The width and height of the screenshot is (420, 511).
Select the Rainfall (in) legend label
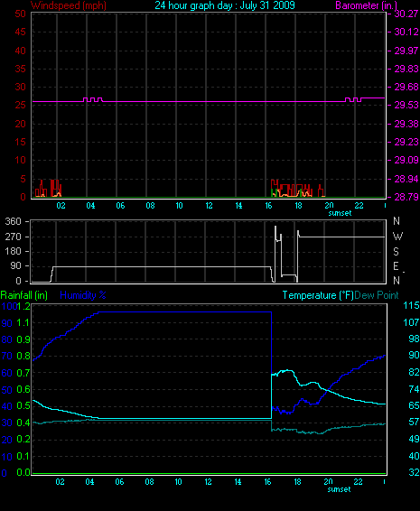point(24,295)
